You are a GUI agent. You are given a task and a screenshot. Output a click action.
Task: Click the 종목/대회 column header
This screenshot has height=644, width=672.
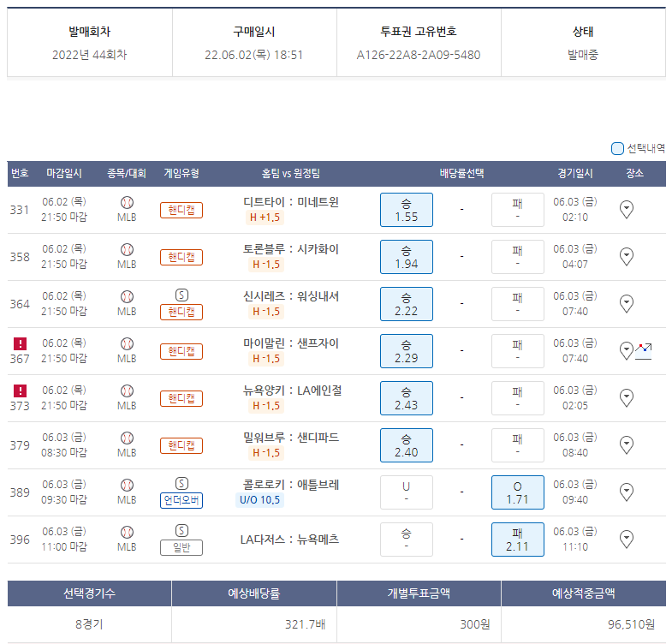pyautogui.click(x=127, y=173)
